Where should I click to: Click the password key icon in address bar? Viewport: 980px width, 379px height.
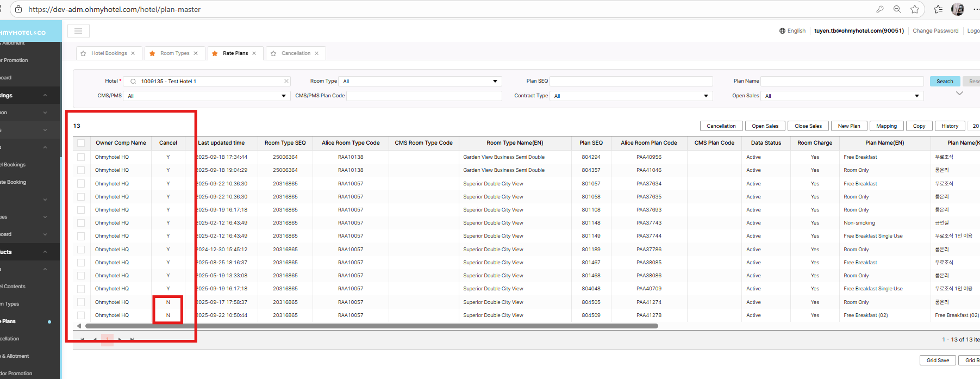[880, 9]
